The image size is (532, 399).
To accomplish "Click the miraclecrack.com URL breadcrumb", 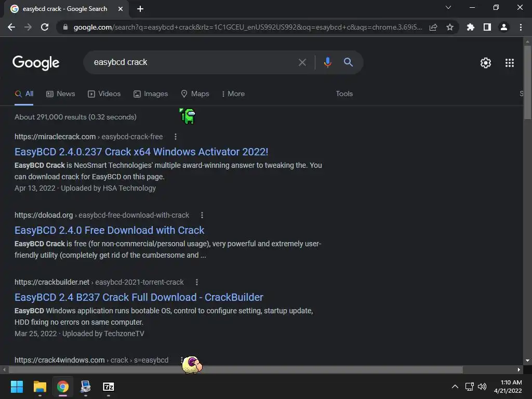I will point(88,137).
